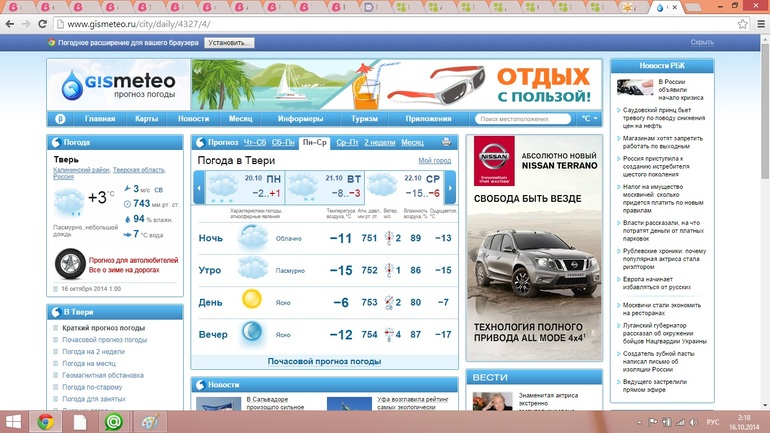Click Установить extension button
Screen dimensions: 770x433
point(229,43)
